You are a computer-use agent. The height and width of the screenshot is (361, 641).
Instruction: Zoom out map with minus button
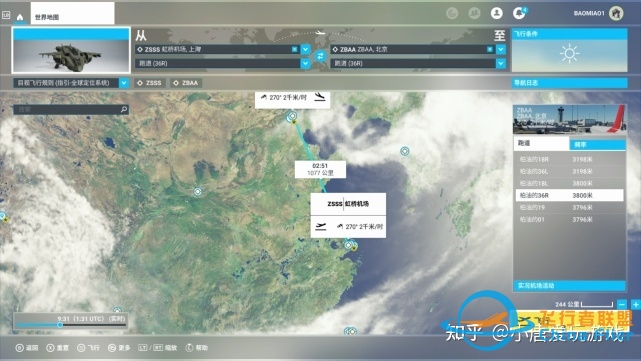[622, 305]
